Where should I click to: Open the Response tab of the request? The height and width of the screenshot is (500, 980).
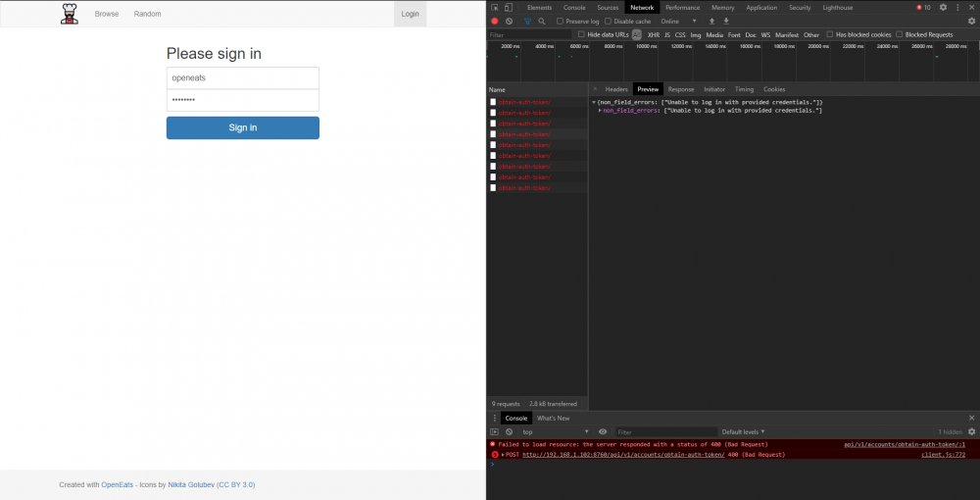coord(681,89)
